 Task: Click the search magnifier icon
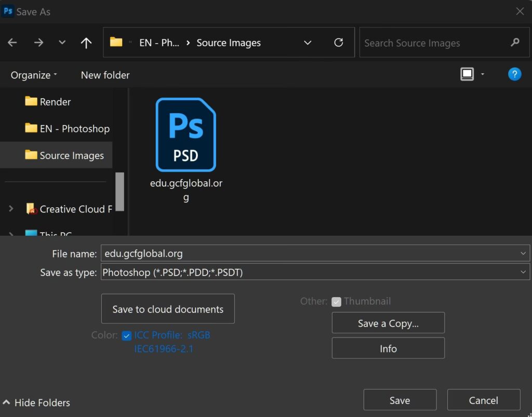(x=515, y=43)
